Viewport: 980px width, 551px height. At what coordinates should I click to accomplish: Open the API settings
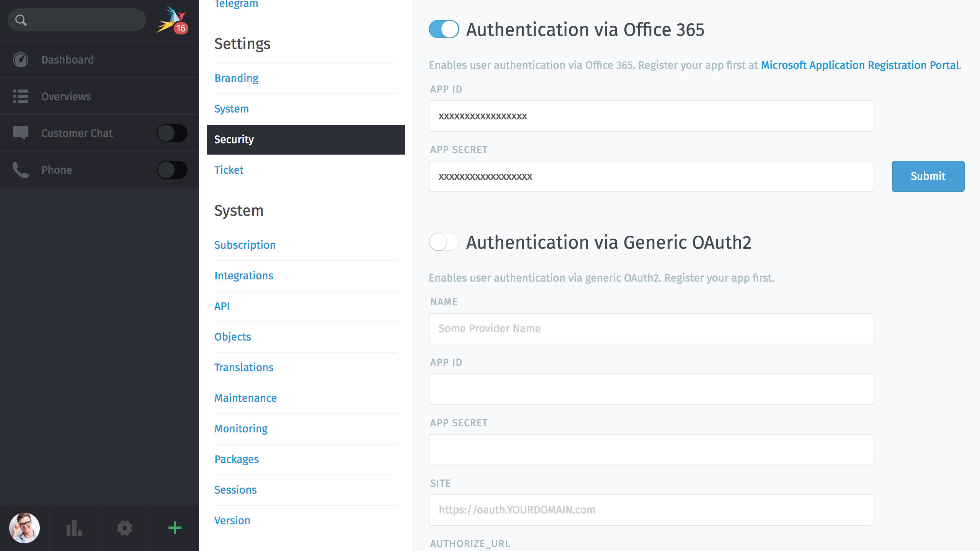(x=222, y=306)
